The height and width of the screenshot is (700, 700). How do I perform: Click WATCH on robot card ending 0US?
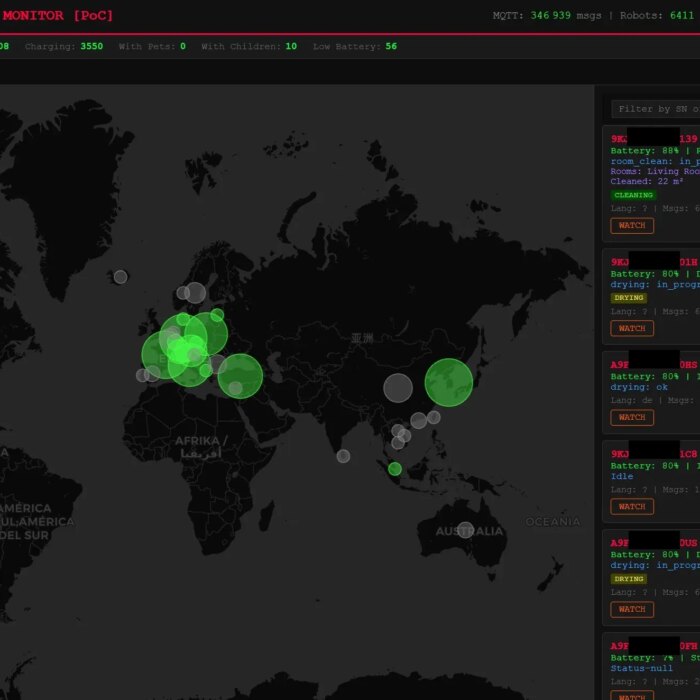point(632,609)
